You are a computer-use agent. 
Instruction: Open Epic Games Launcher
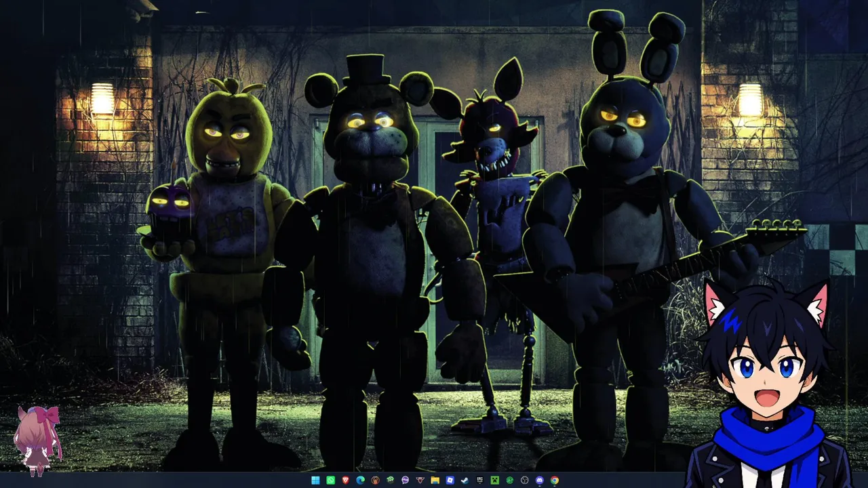(479, 481)
